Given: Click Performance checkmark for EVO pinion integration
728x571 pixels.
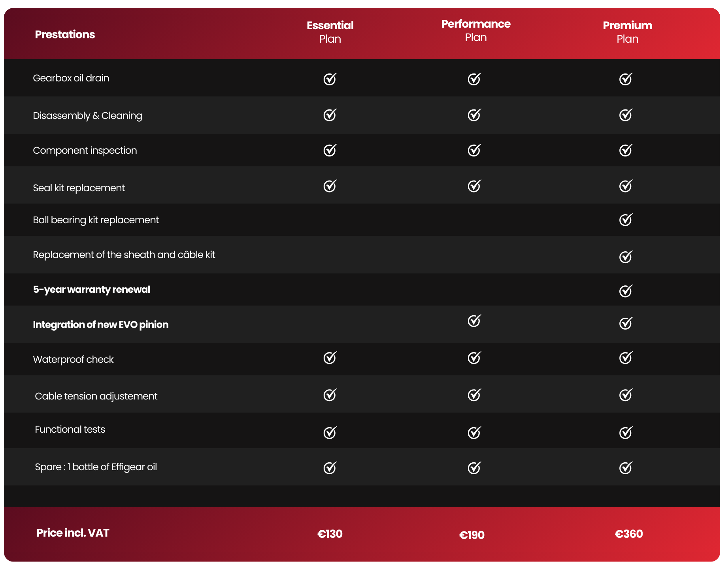Looking at the screenshot, I should pos(474,321).
